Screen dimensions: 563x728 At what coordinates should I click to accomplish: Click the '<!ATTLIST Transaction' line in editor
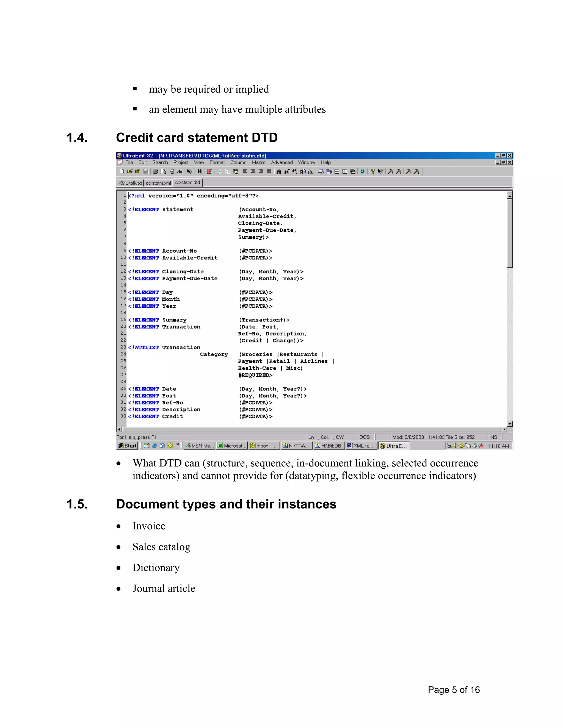164,347
